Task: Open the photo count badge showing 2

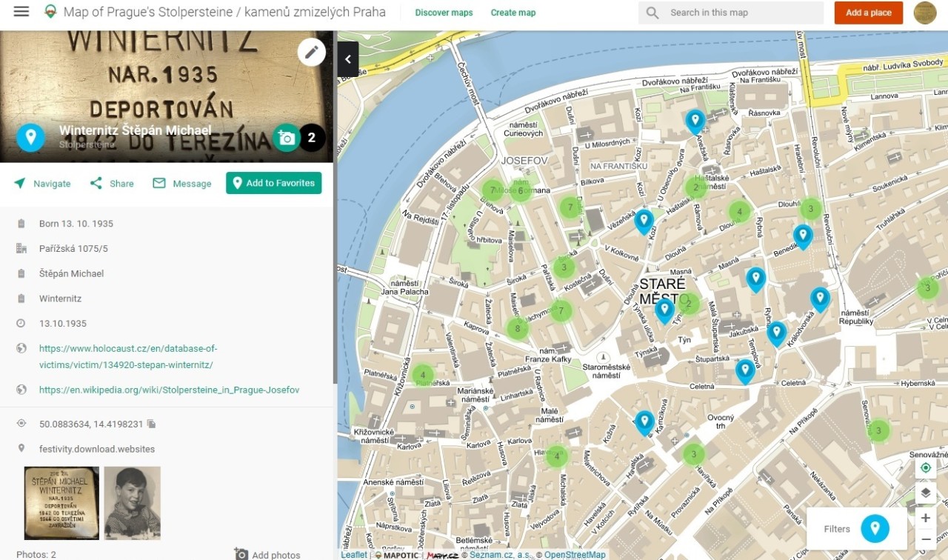Action: (312, 138)
